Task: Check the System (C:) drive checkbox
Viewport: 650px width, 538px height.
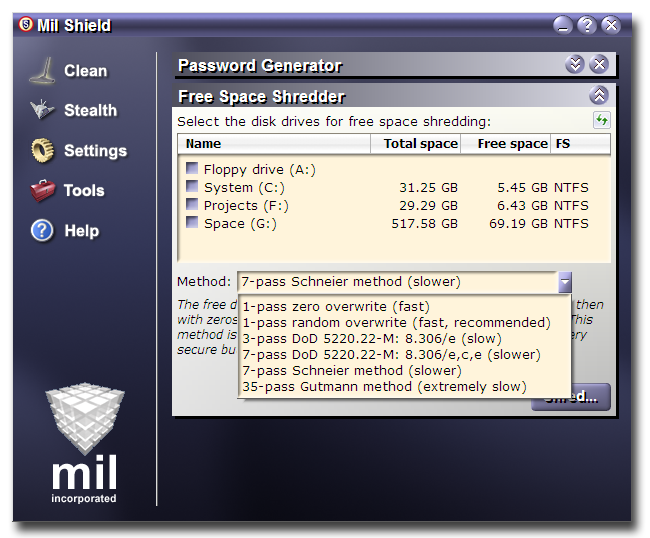Action: coord(191,187)
